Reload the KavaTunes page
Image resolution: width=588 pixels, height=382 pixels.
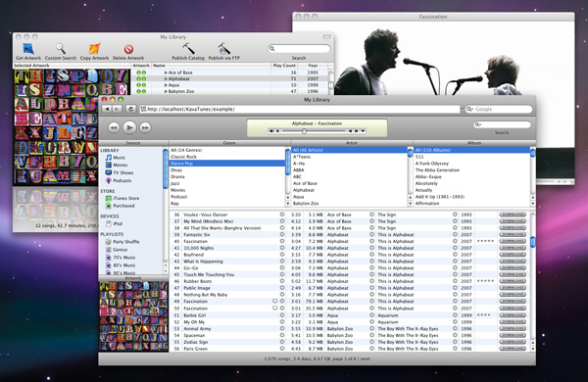pos(130,109)
